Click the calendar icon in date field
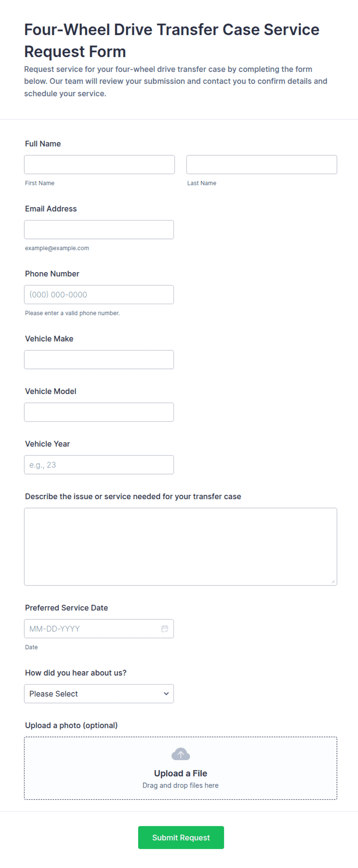 165,629
